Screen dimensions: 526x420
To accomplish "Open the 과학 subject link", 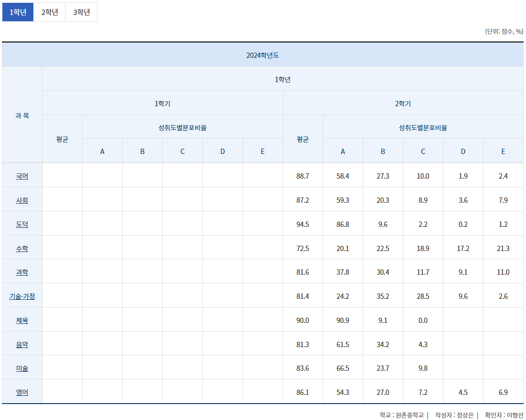I will pyautogui.click(x=22, y=272).
